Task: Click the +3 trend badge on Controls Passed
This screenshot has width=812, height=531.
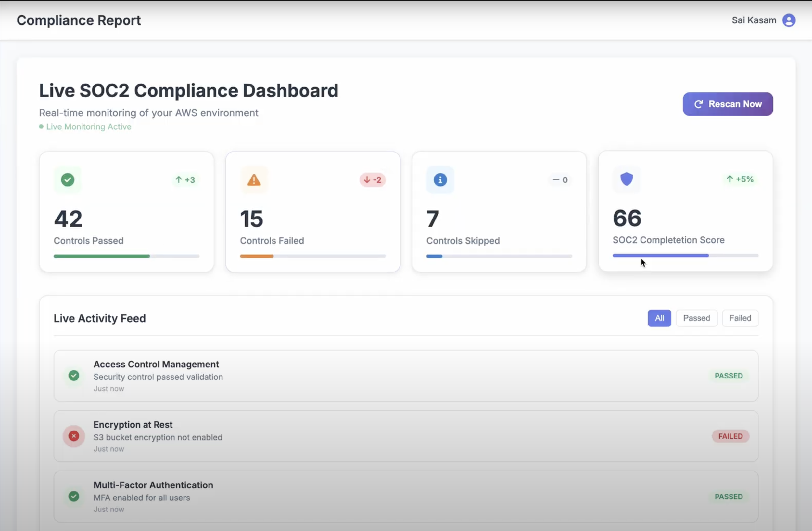Action: click(x=185, y=179)
